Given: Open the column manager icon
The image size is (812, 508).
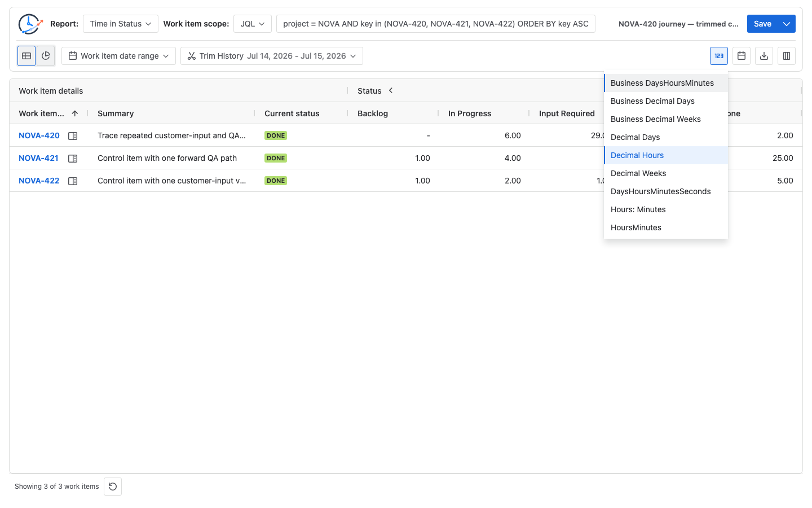Looking at the screenshot, I should pyautogui.click(x=787, y=56).
